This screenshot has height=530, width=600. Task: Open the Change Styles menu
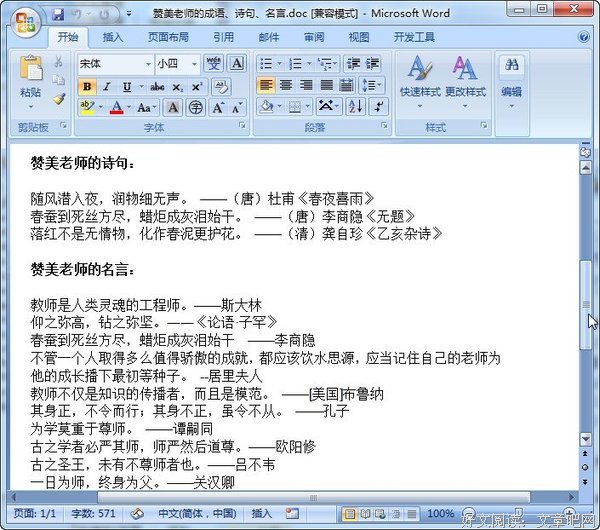[x=465, y=76]
